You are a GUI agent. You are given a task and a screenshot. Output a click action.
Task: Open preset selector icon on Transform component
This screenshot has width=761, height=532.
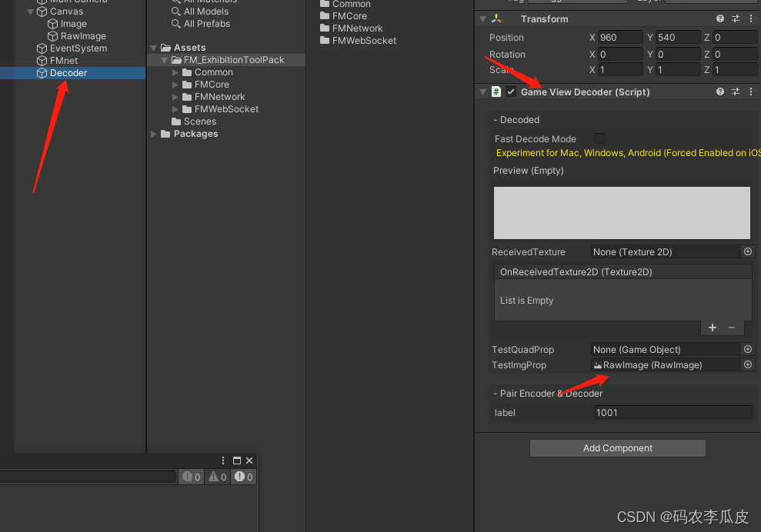(735, 18)
